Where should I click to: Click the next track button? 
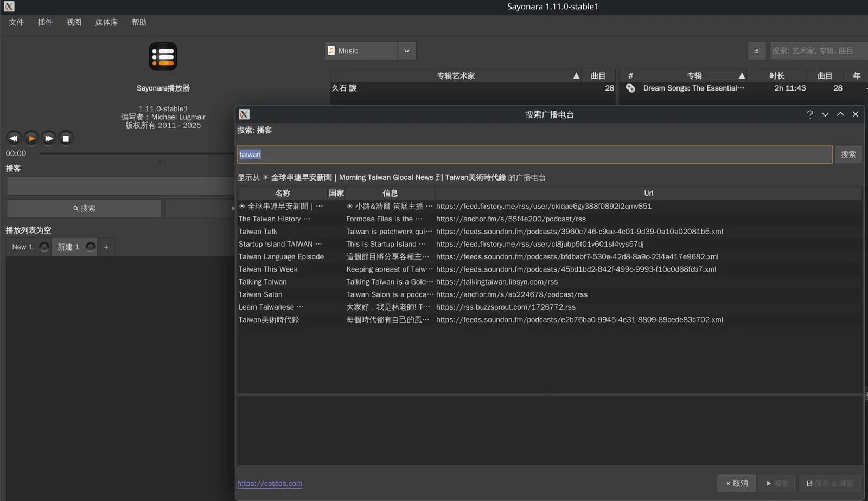(49, 138)
